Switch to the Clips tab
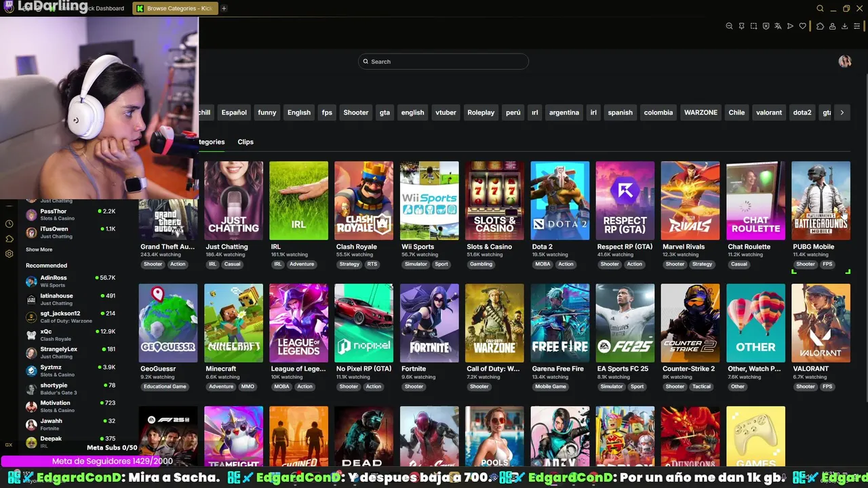 tap(245, 142)
